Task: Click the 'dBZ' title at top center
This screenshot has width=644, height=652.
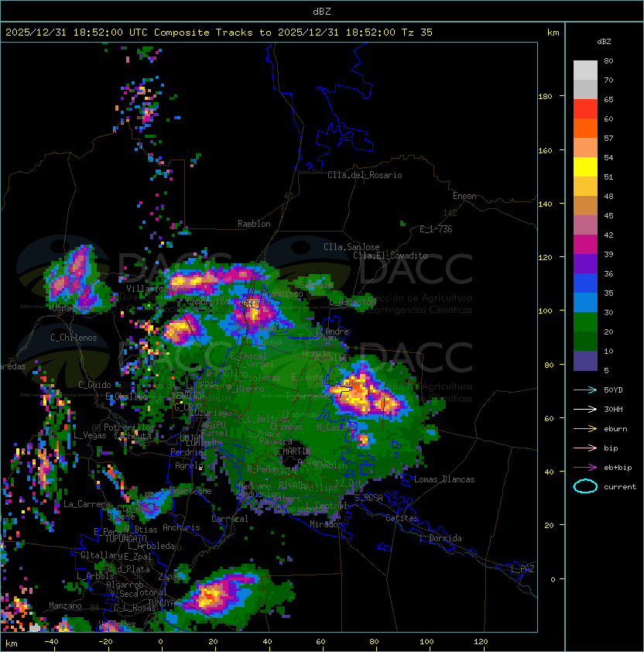Action: click(322, 11)
